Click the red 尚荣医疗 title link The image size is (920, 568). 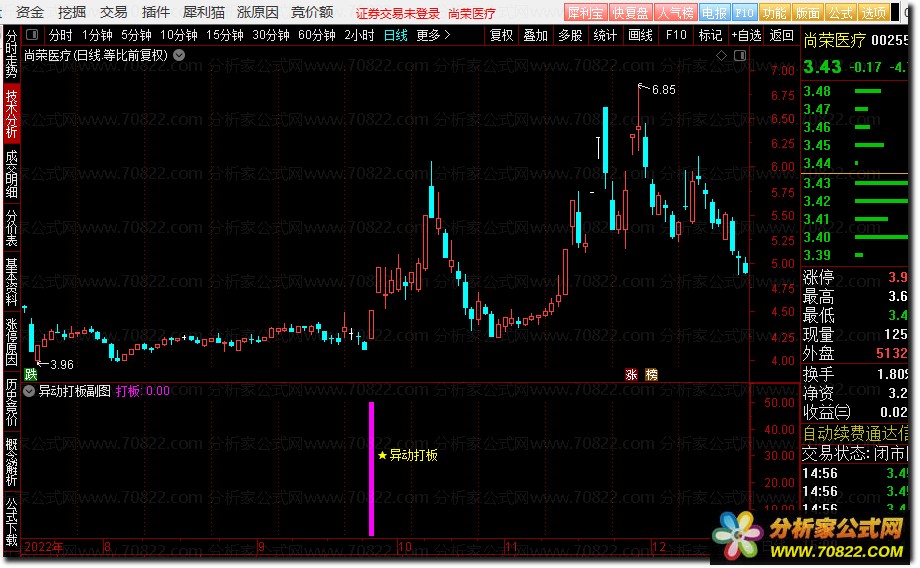click(472, 13)
